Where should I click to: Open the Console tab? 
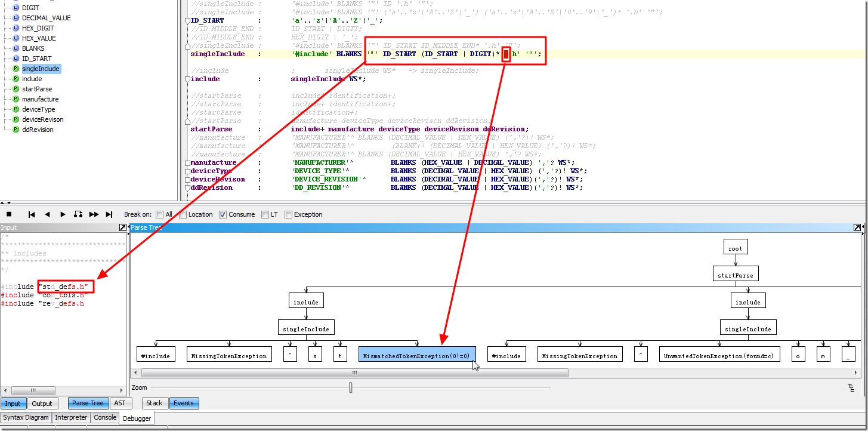click(105, 418)
